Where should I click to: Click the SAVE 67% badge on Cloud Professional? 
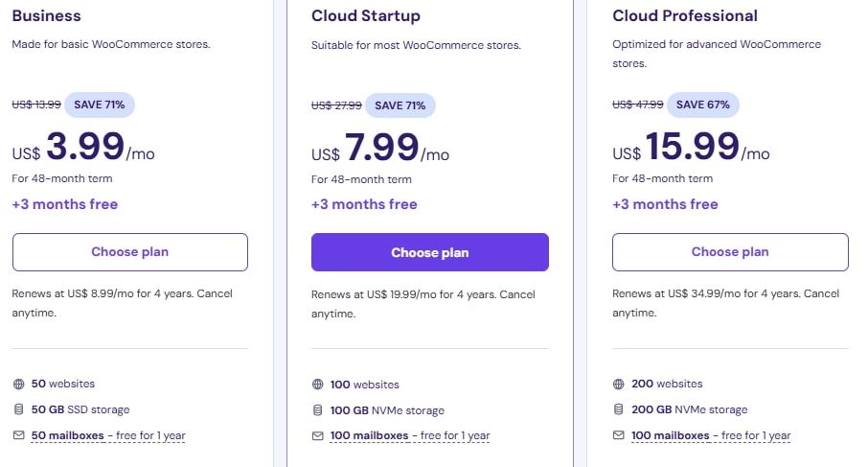703,104
